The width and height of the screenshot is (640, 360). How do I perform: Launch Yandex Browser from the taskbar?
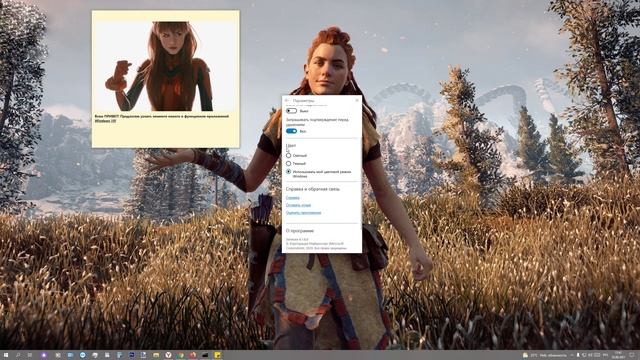tap(168, 356)
